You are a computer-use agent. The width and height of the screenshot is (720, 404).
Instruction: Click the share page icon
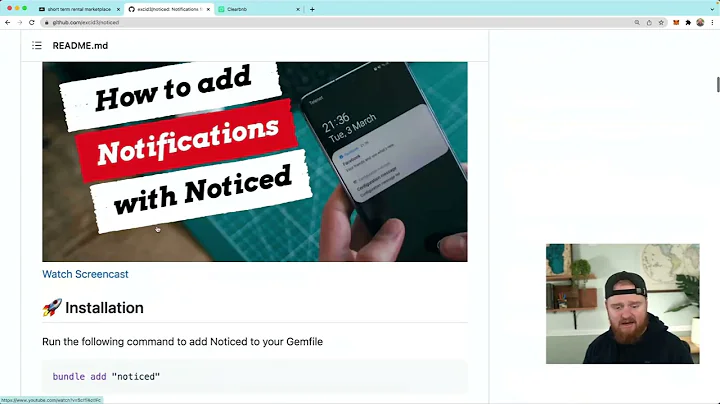(649, 22)
